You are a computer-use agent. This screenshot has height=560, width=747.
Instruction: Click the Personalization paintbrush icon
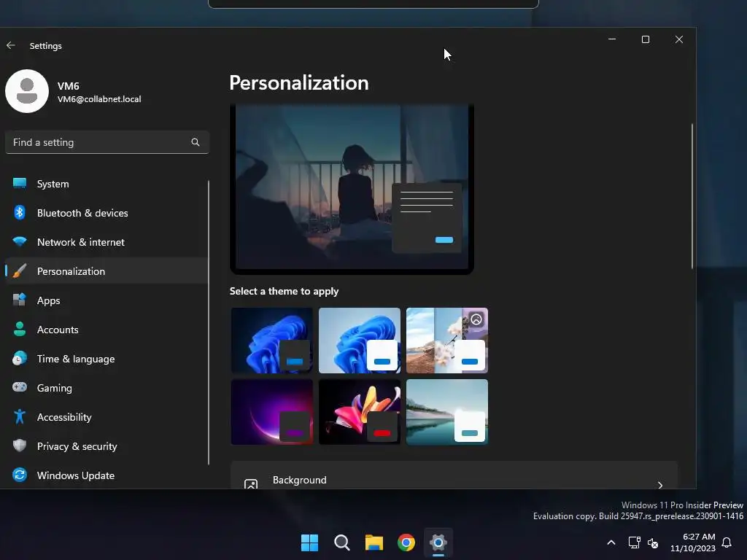coord(20,271)
